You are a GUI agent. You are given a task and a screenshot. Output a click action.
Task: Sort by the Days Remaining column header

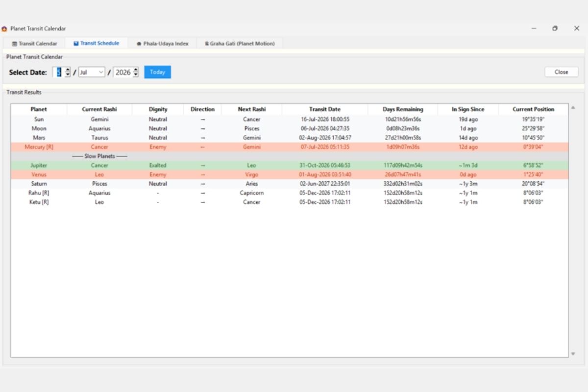[403, 109]
